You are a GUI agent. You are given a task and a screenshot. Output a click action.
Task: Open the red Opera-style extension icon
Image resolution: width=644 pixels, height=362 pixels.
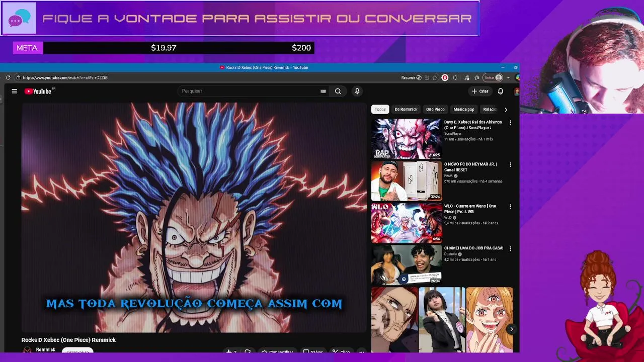coord(445,77)
